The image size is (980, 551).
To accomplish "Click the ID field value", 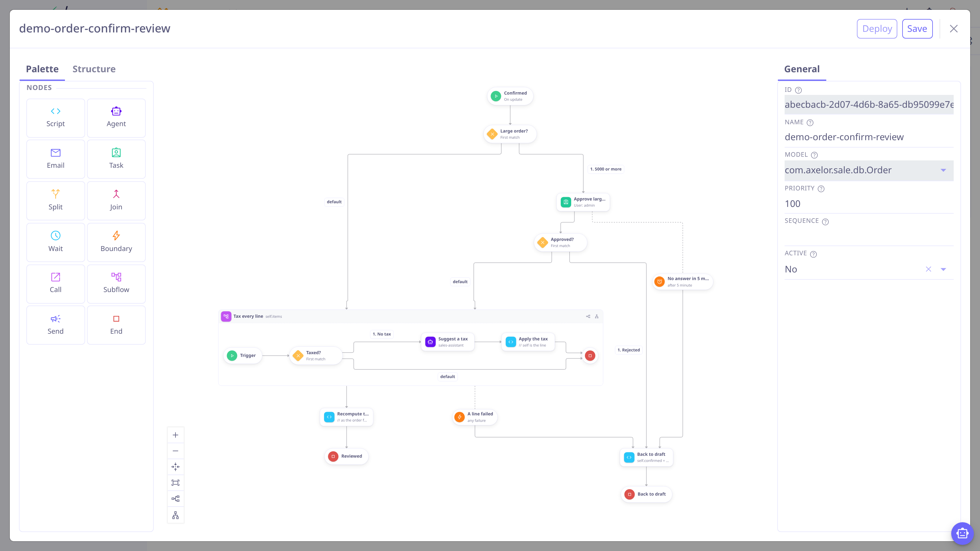I will click(869, 105).
